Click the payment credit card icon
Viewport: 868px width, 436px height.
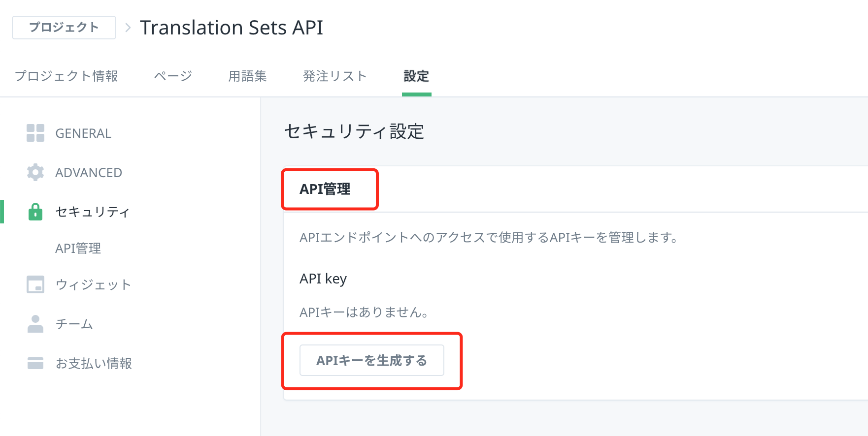[35, 363]
